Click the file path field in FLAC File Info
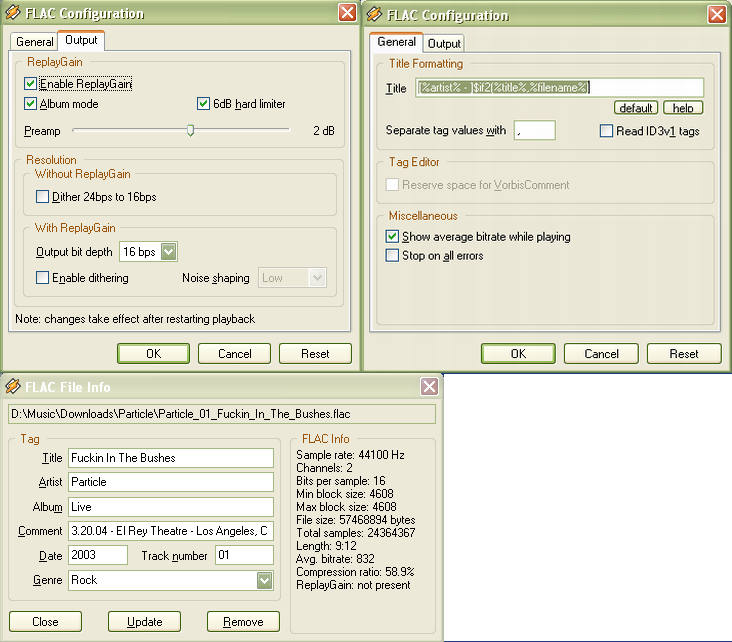 tap(222, 414)
